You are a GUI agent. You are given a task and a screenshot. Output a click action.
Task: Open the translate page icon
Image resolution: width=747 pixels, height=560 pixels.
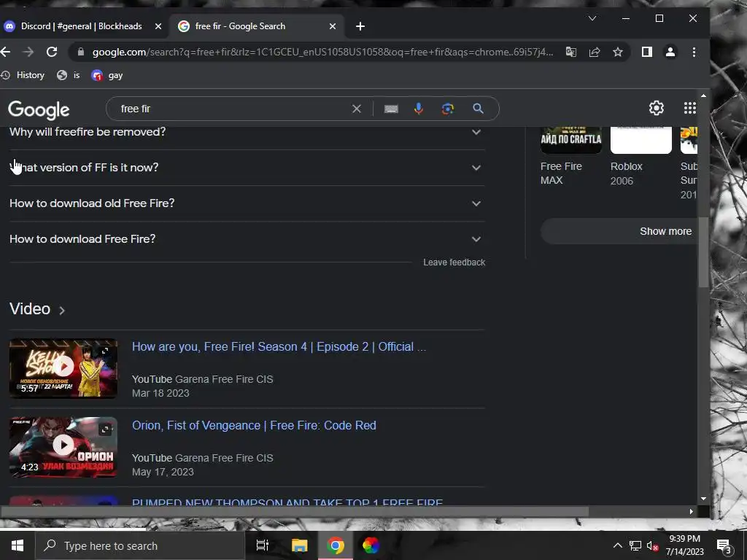coord(570,52)
